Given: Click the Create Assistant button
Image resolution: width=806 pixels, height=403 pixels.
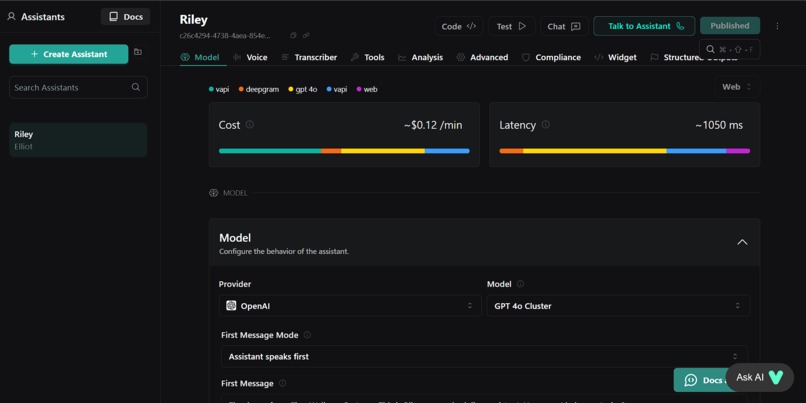Looking at the screenshot, I should (69, 54).
